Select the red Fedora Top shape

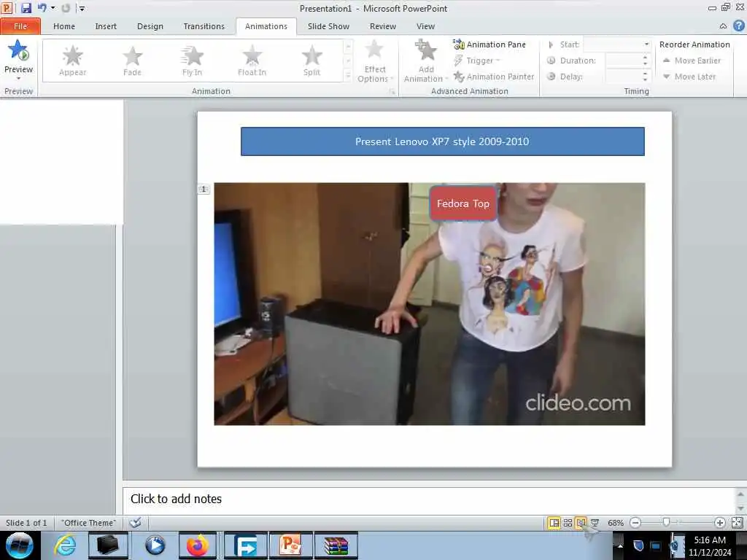pos(463,204)
